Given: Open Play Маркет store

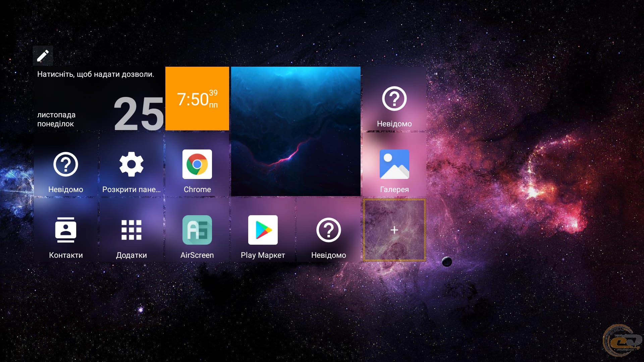Looking at the screenshot, I should pos(263,230).
